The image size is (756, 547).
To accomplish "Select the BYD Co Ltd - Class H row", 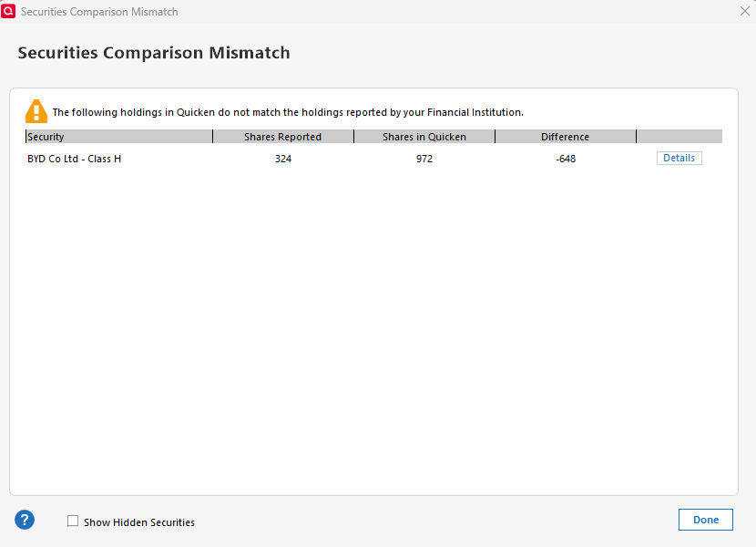I will pos(373,159).
